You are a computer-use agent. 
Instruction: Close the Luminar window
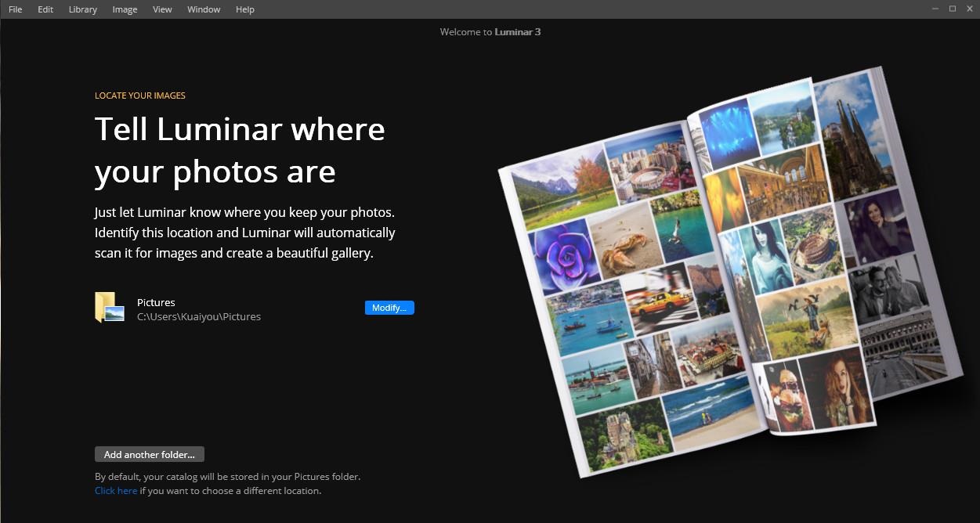(970, 9)
